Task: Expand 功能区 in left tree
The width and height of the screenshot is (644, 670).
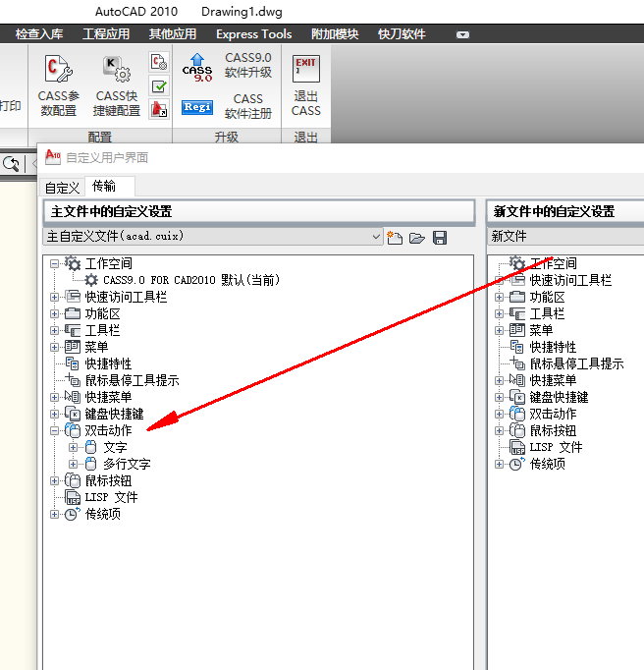Action: 54,313
